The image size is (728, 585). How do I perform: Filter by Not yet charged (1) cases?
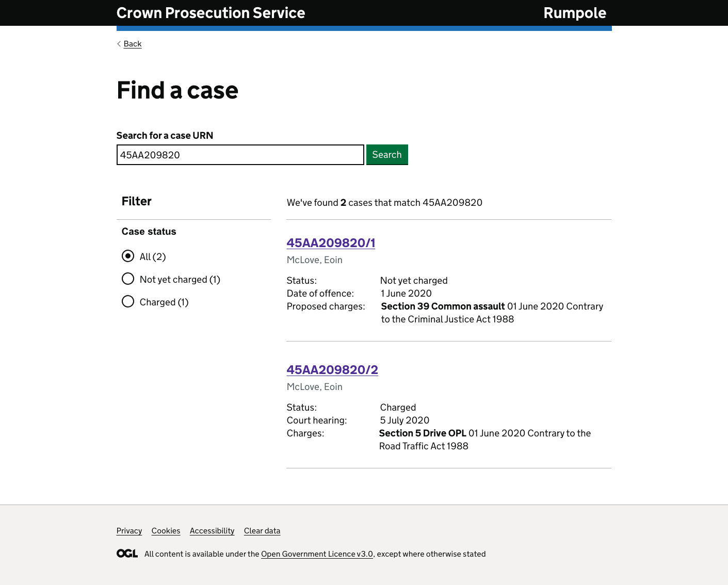pos(128,279)
